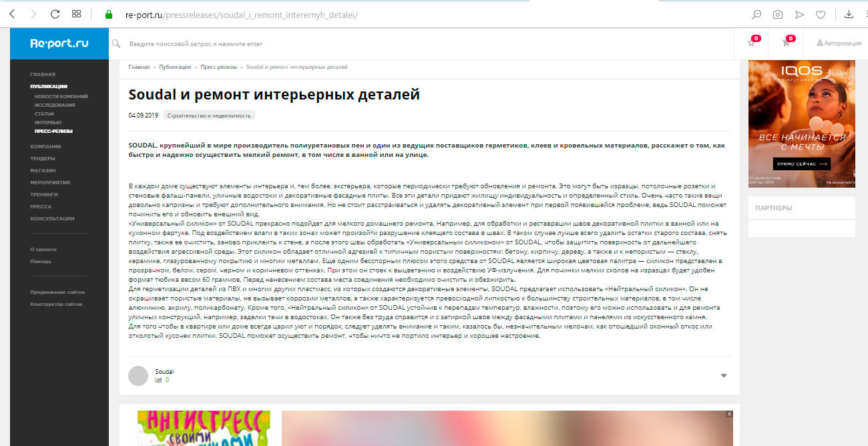The image size is (868, 446).
Task: Click the green padlock security icon
Action: pyautogui.click(x=109, y=14)
